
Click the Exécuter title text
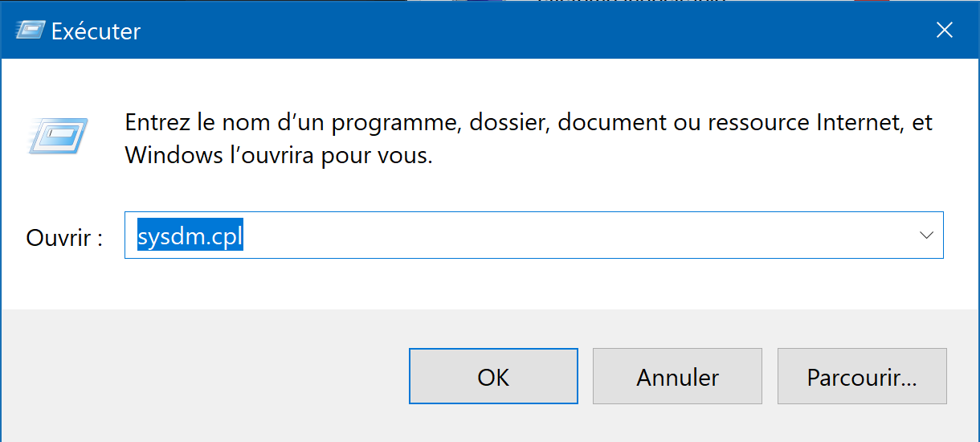[x=96, y=31]
